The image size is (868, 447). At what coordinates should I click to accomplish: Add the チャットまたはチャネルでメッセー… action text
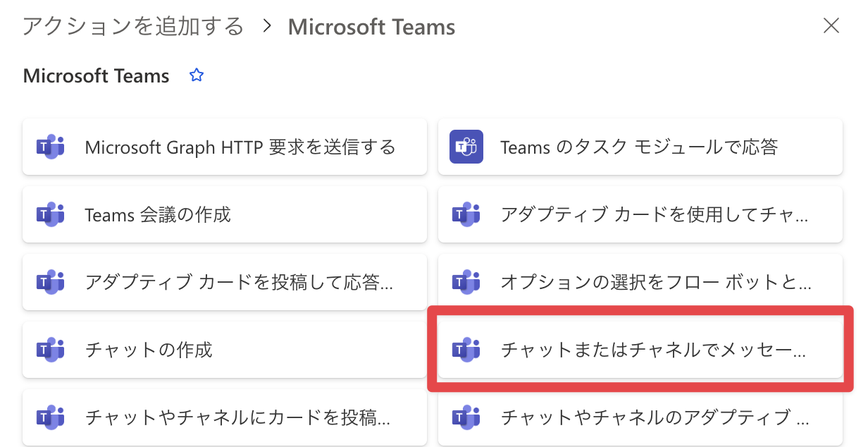click(652, 349)
